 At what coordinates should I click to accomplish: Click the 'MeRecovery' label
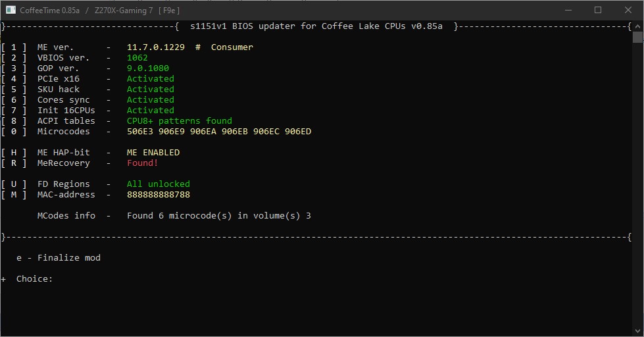(x=64, y=163)
